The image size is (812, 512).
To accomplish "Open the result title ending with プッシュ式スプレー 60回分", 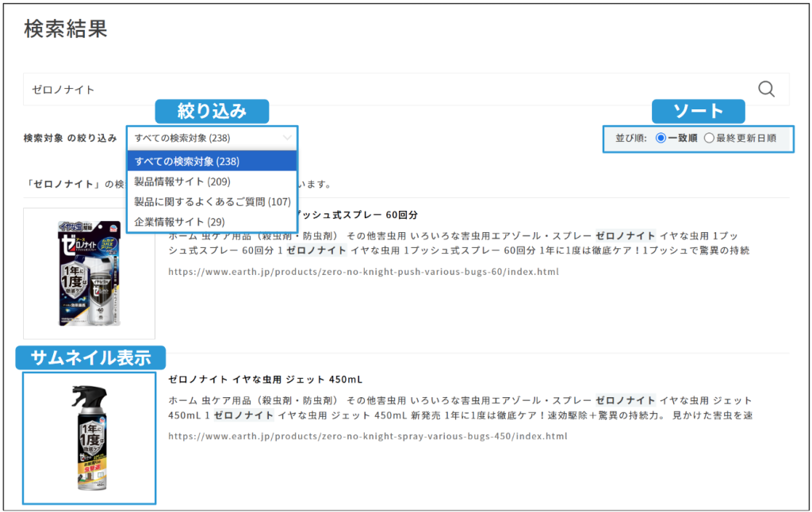I will [x=358, y=215].
